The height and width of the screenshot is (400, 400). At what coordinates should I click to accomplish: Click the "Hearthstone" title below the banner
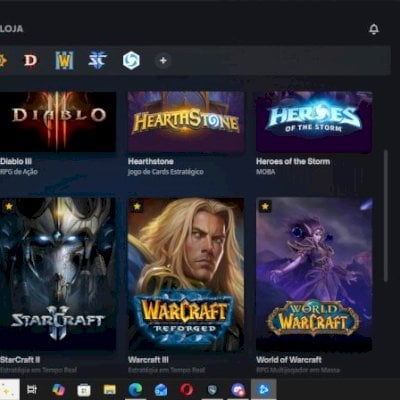tap(151, 162)
